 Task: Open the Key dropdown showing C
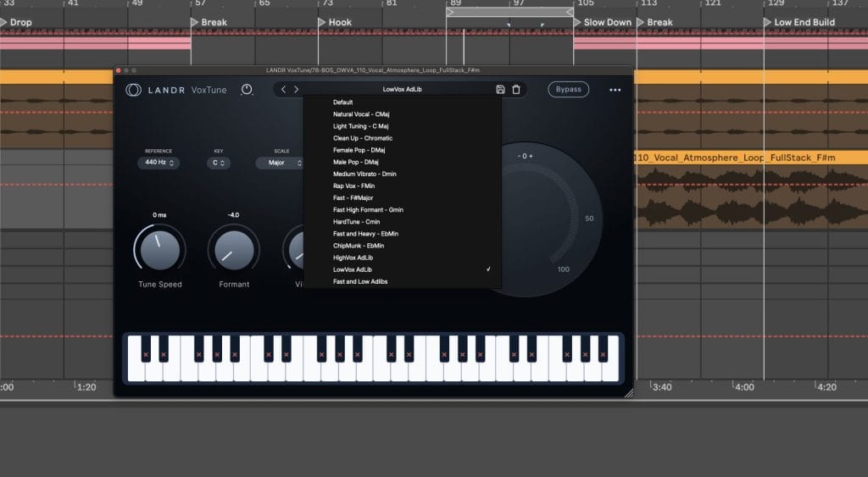coord(219,163)
